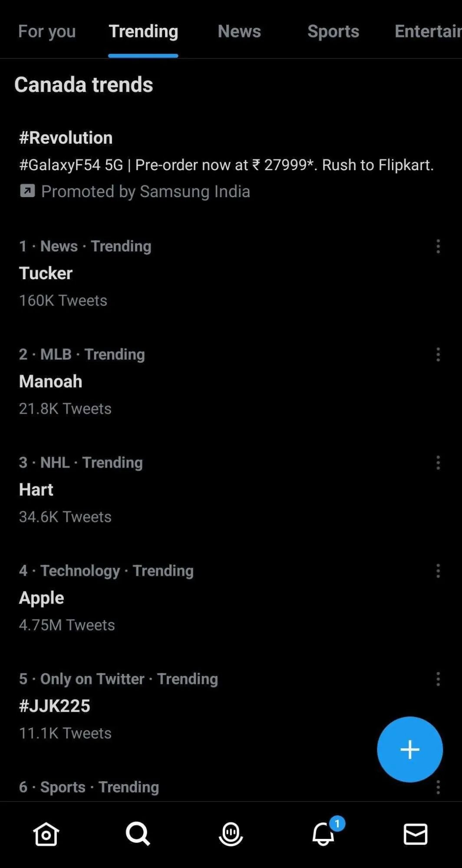Switch to the For you tab
462x868 pixels.
(x=47, y=31)
